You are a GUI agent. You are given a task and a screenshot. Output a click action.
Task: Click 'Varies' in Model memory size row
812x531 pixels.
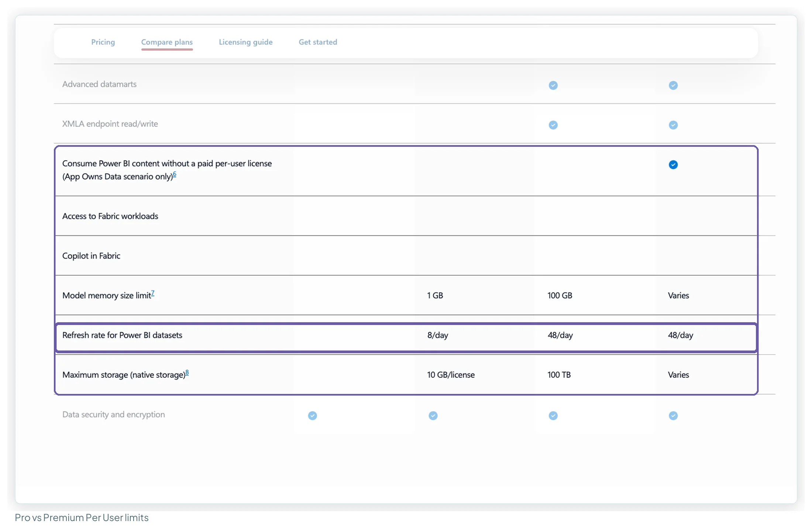tap(678, 296)
